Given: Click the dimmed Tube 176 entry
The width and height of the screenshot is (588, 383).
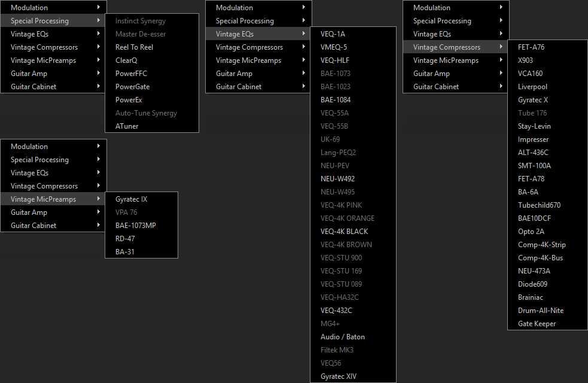Looking at the screenshot, I should [547, 113].
